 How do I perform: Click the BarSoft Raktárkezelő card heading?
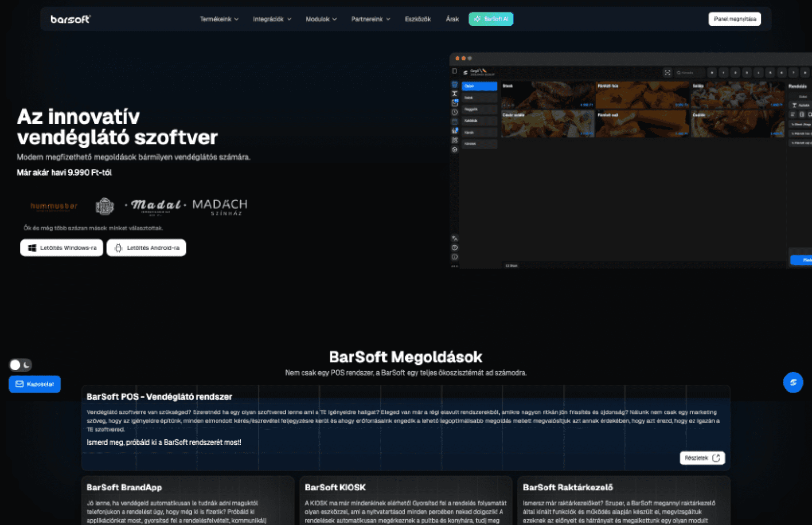(568, 487)
